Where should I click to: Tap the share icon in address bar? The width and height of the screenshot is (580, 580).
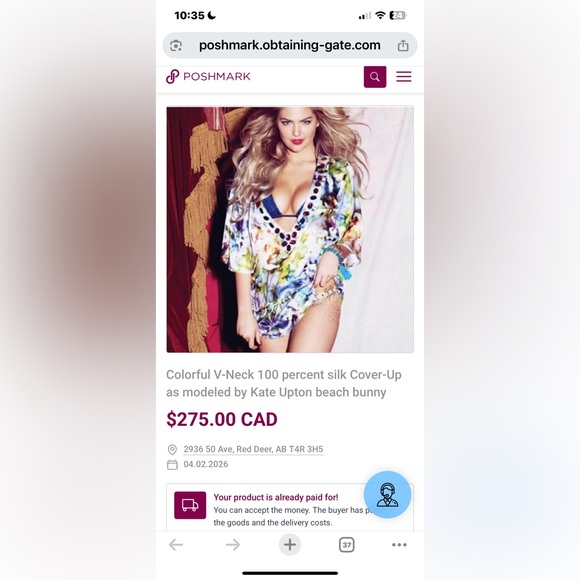[x=403, y=45]
